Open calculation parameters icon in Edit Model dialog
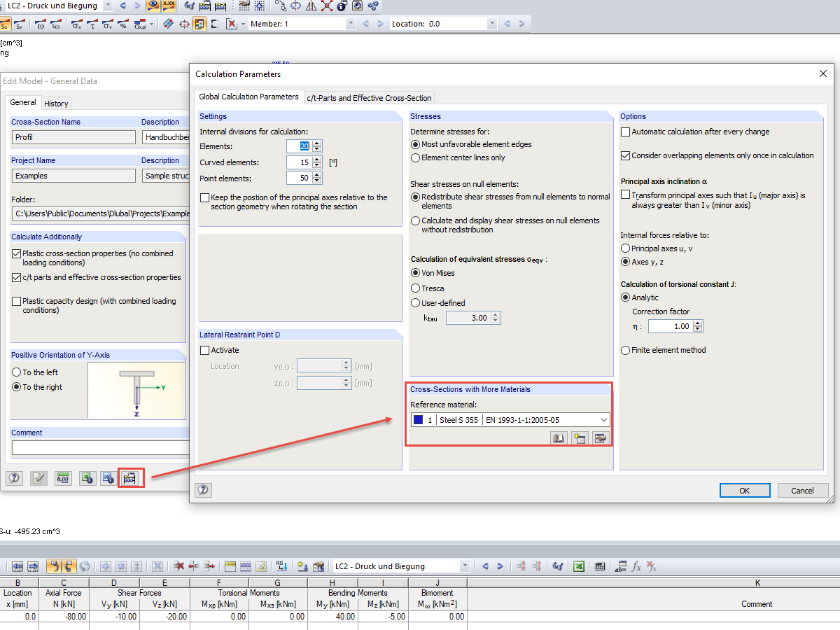Image resolution: width=840 pixels, height=630 pixels. pyautogui.click(x=131, y=478)
